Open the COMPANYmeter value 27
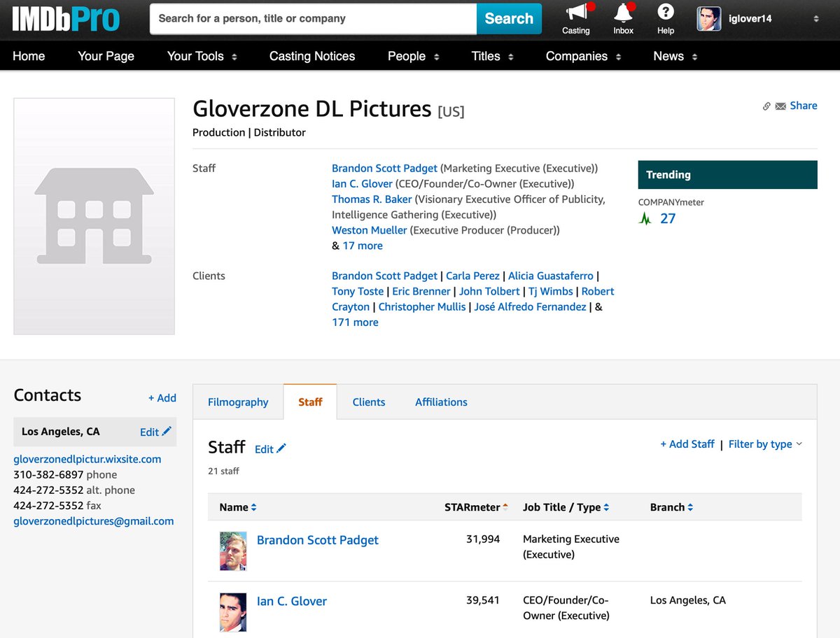840x638 pixels. point(668,219)
